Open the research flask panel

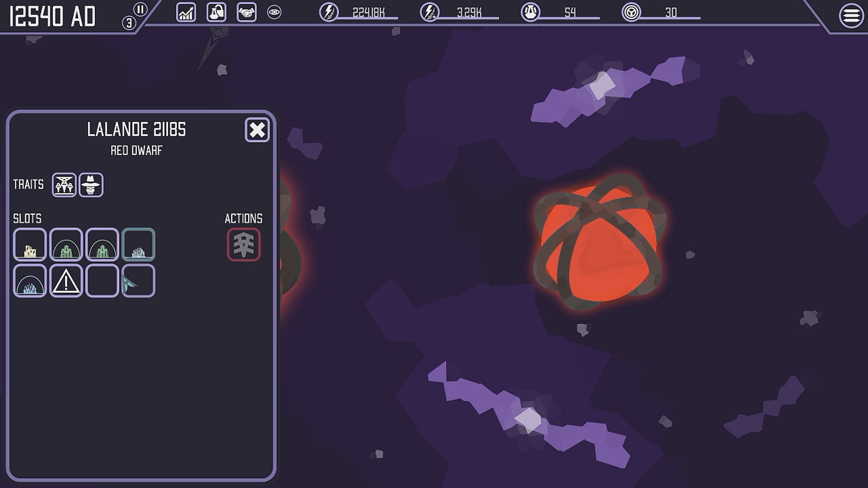pyautogui.click(x=216, y=12)
